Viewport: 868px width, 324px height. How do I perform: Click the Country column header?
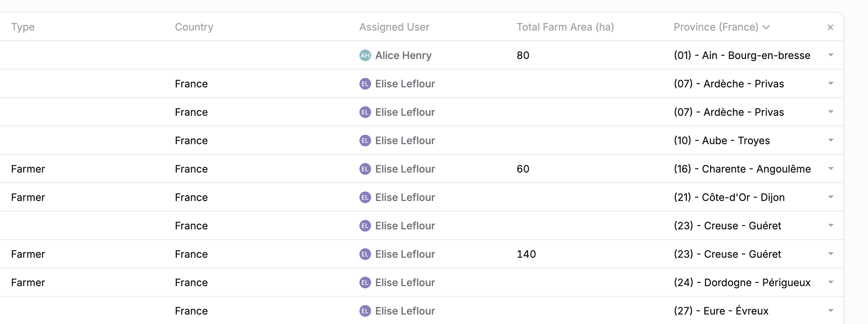pos(194,27)
